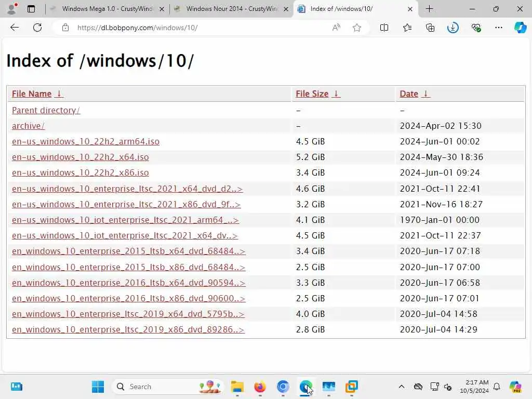
Task: Sort File Size descending arrow
Action: tap(336, 94)
